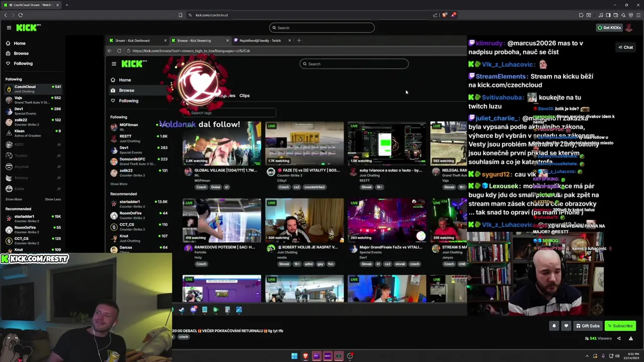Click Twitch tab in the streamed browser
Image resolution: width=644 pixels, height=362 pixels.
262,40
